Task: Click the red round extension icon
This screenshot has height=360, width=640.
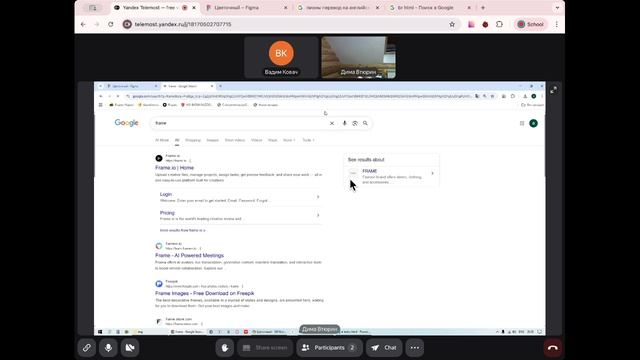Action: click(x=485, y=24)
